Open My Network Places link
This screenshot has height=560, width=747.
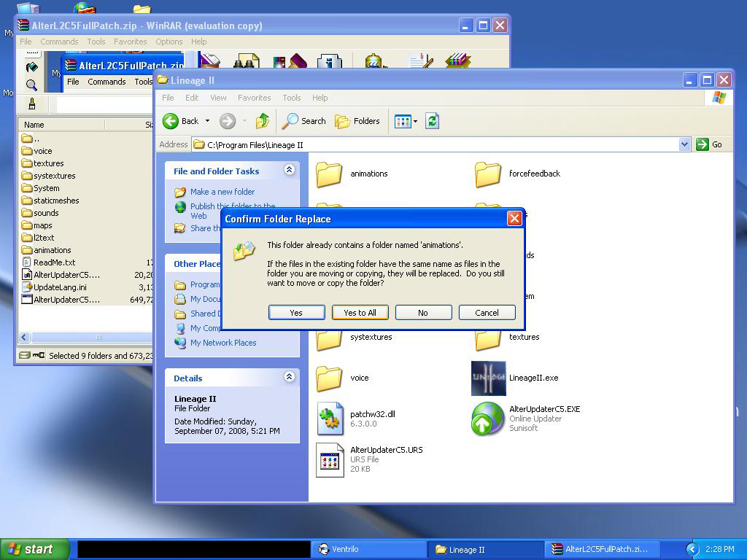tap(223, 343)
